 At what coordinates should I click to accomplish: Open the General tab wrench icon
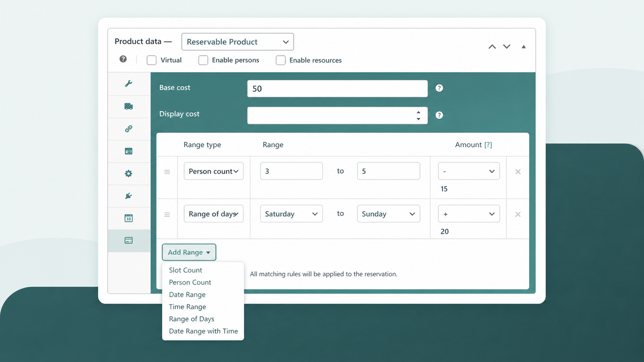coord(128,84)
